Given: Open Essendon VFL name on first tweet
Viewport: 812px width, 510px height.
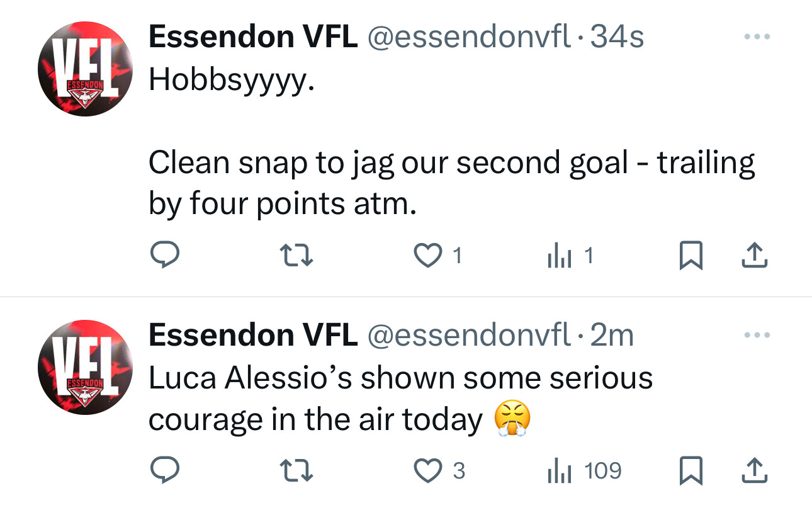Looking at the screenshot, I should tap(253, 38).
